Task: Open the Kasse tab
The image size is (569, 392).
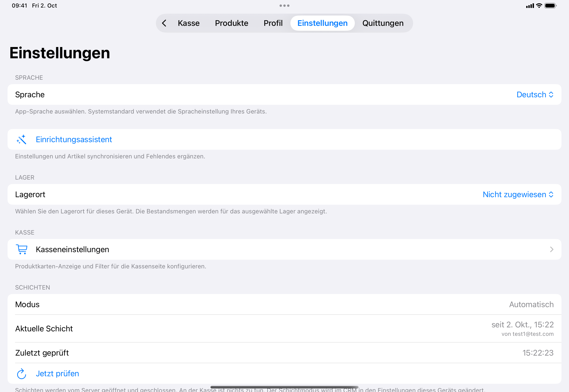Action: pos(189,23)
